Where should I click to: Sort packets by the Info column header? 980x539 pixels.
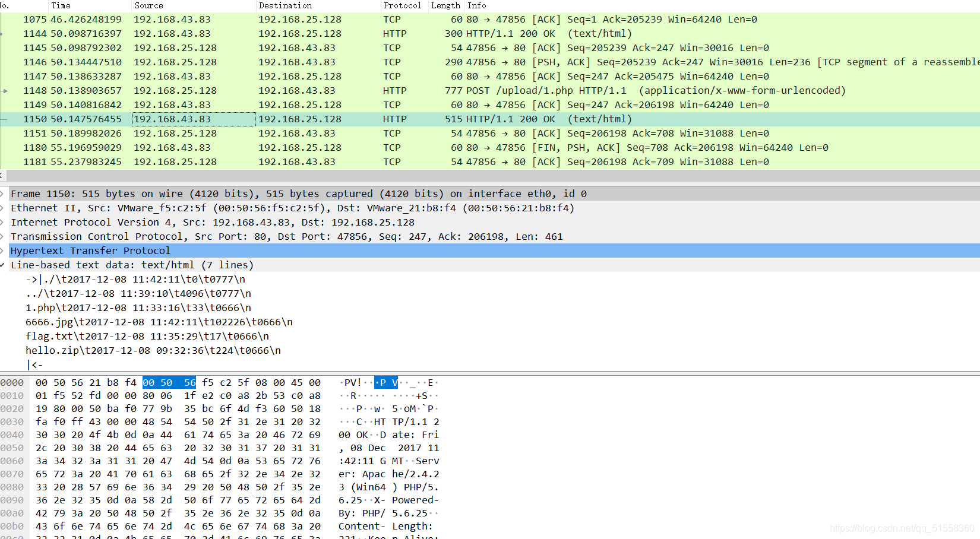[x=476, y=5]
